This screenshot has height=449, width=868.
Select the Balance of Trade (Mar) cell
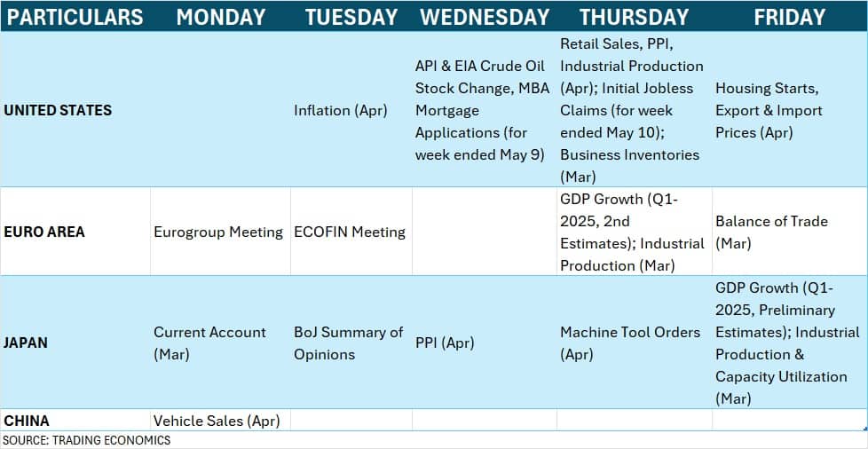pyautogui.click(x=790, y=232)
